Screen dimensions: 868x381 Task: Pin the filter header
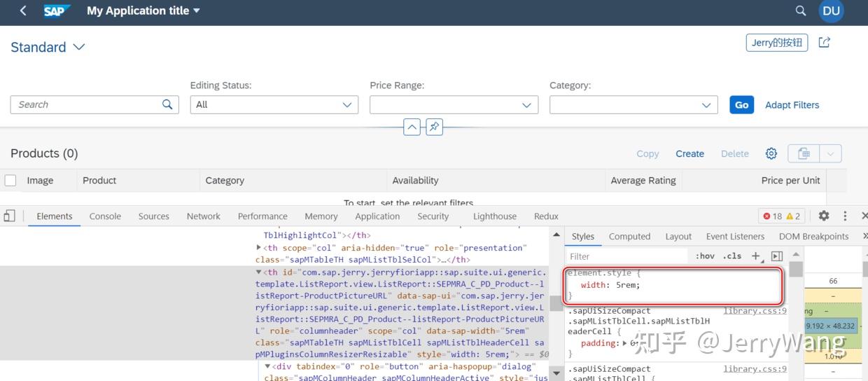(x=434, y=127)
